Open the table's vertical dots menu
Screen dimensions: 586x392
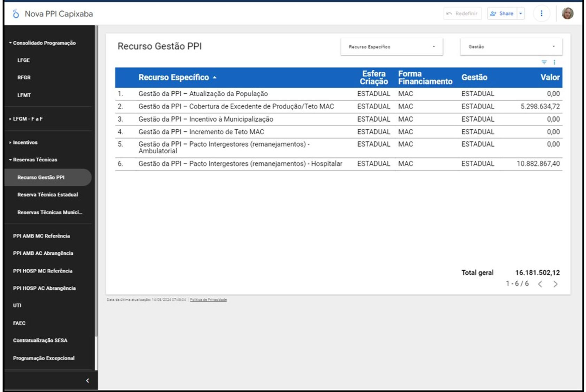tap(554, 62)
